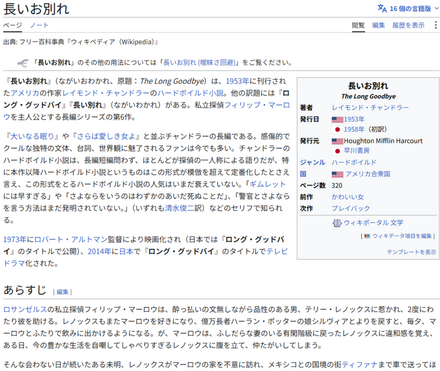Screen dimensions: 440x371
Task: Open the 早川書房 publisher link
Action: coord(357,151)
